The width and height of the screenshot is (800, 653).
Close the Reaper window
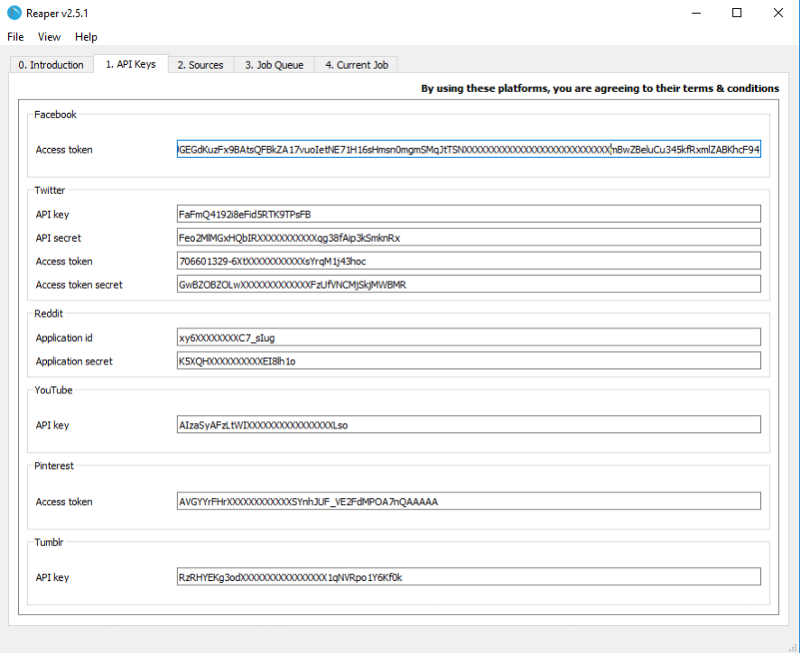[x=778, y=13]
